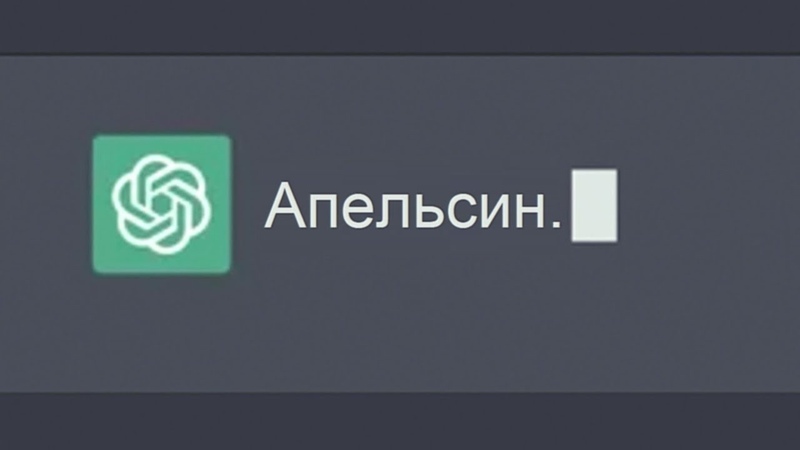
Task: Click the period after Апельсин
Action: [557, 223]
